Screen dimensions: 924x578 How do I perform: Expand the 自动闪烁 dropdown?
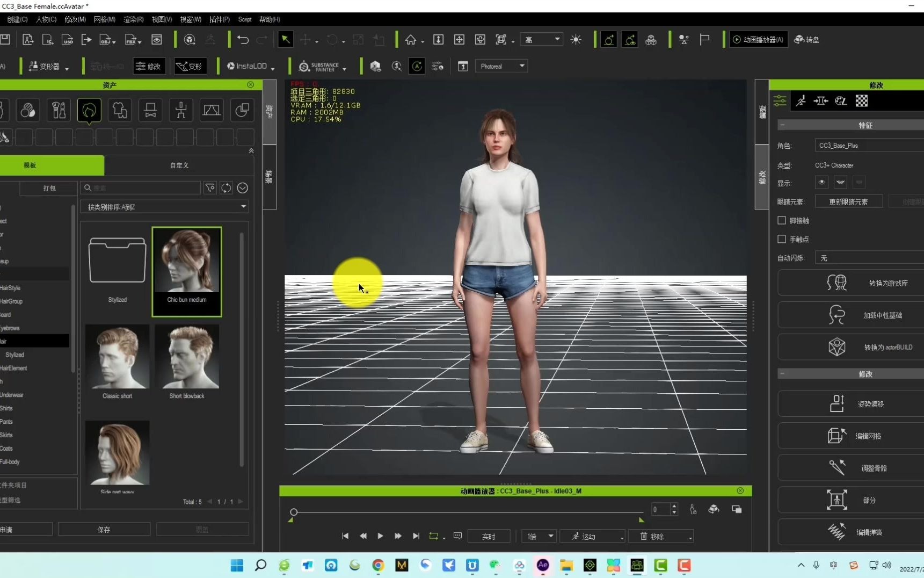coord(869,258)
